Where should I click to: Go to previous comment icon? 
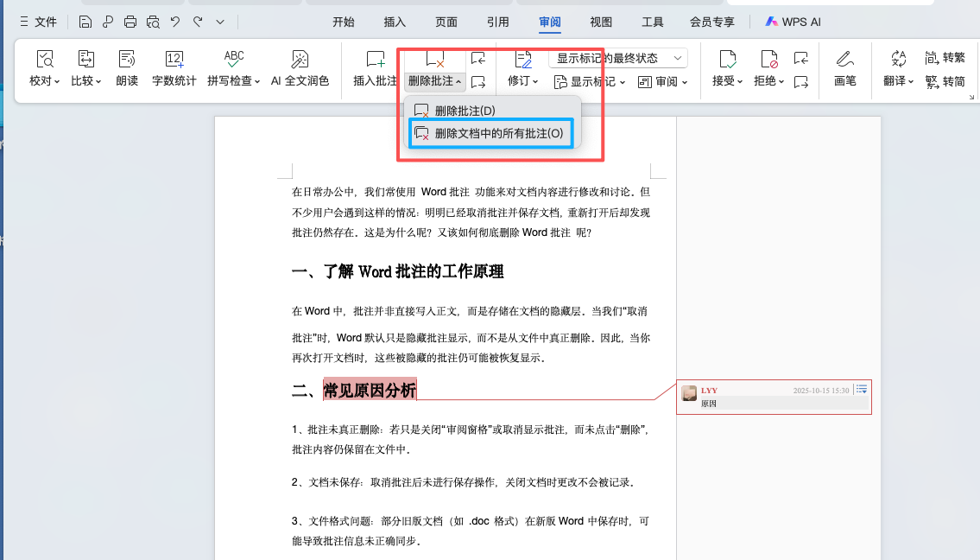(x=478, y=58)
